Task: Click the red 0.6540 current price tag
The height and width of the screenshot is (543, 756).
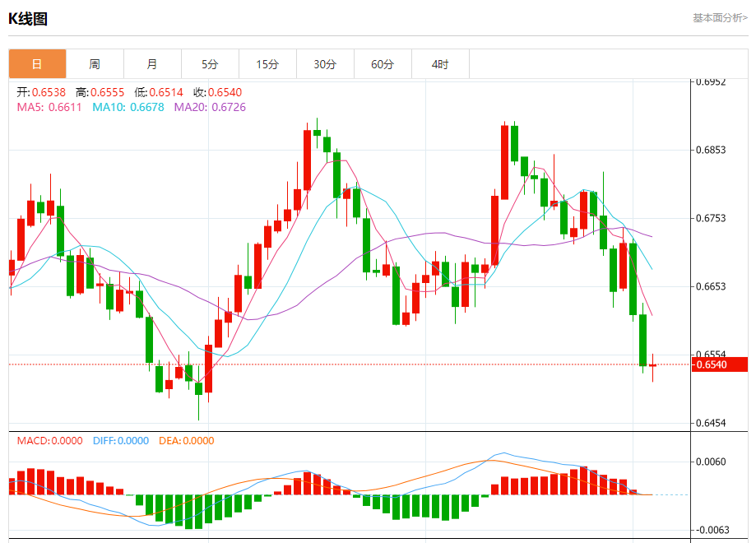Action: click(719, 364)
